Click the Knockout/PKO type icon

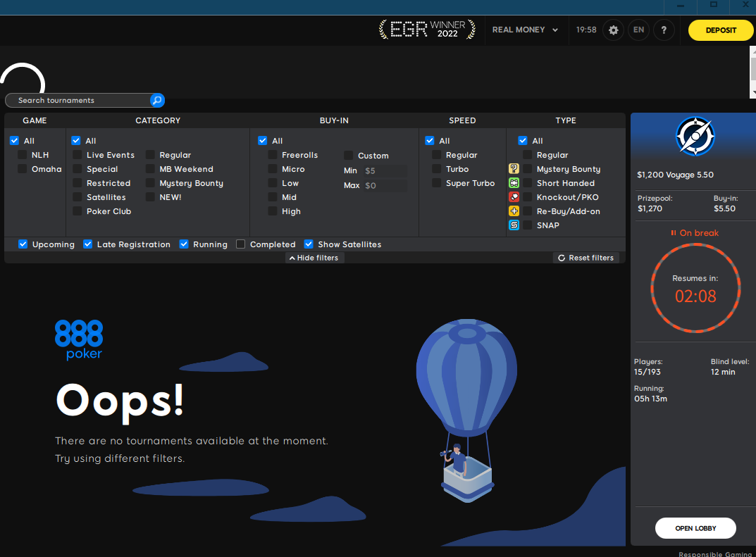(x=514, y=197)
